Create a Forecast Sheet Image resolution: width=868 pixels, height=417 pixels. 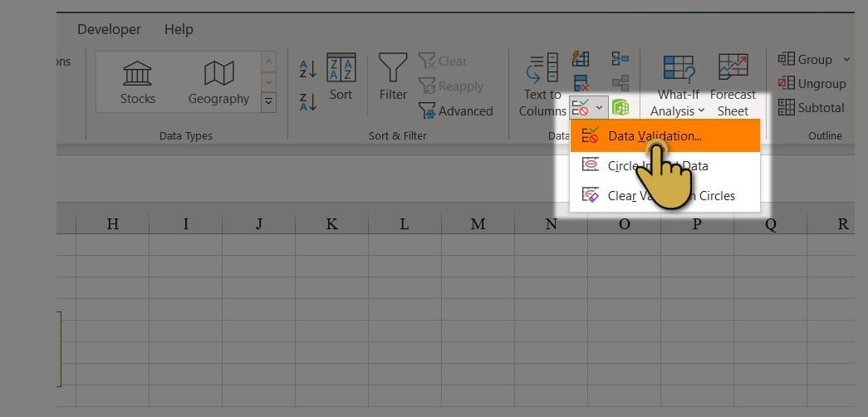pos(733,86)
